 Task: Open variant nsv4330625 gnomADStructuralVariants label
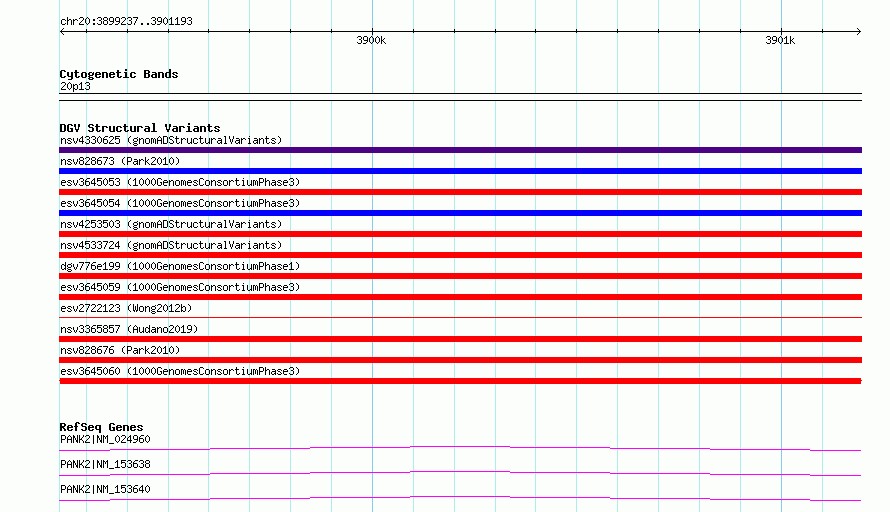[x=171, y=140]
